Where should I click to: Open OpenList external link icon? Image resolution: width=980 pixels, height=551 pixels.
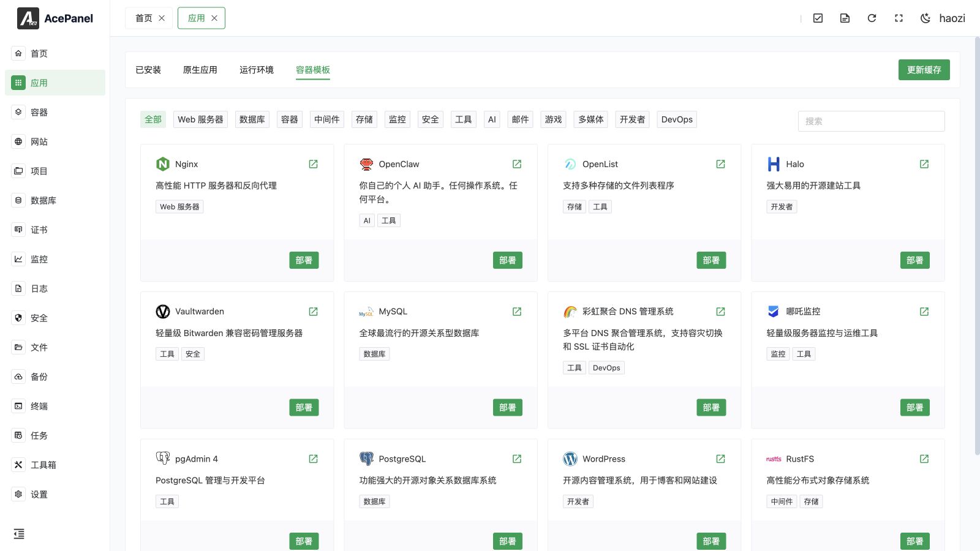point(720,164)
